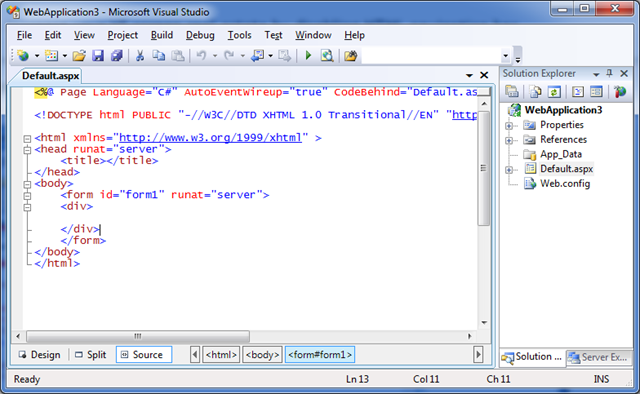Switch to Source view
640x394 pixels.
pos(144,354)
